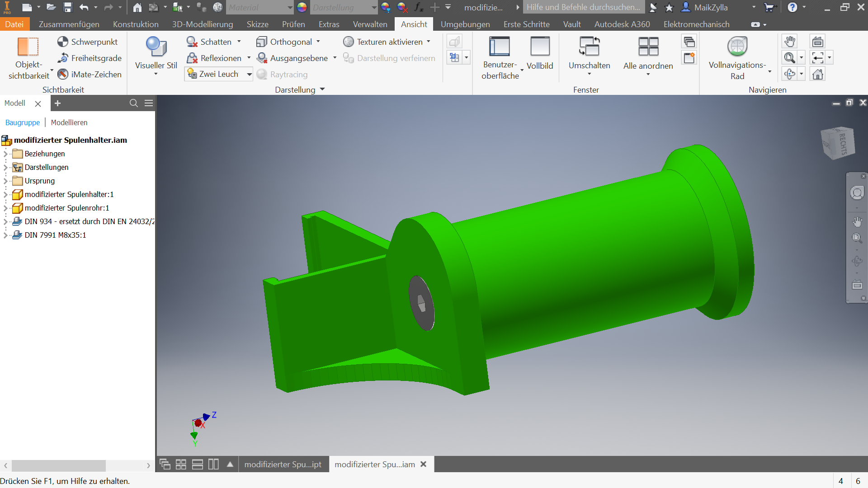
Task: Click the cascade windows icon in Fenster panel
Action: click(689, 42)
